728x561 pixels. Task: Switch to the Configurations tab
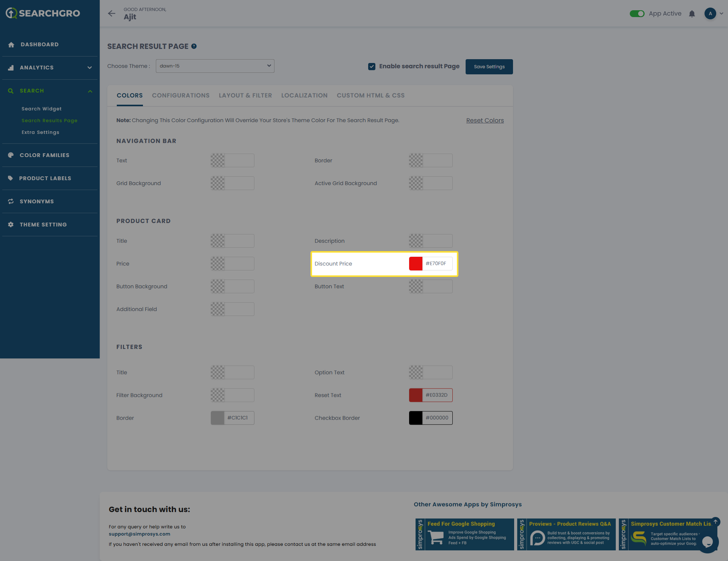[180, 96]
